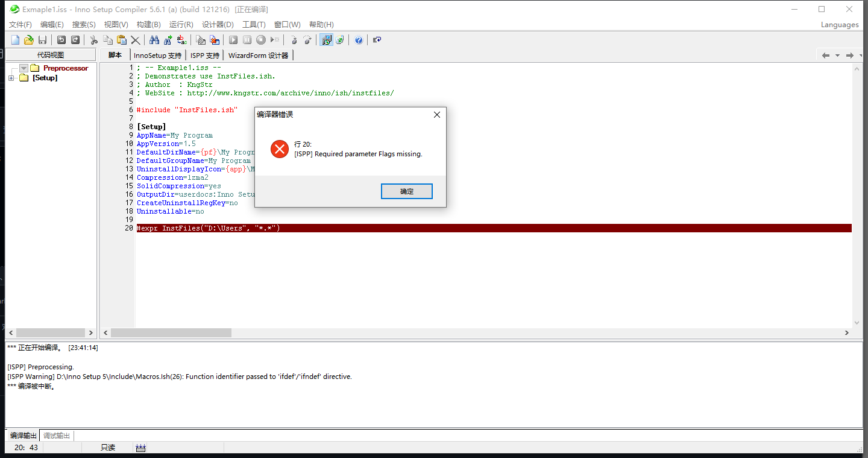Select the Compile icon on the toolbar
868x458 pixels.
[x=201, y=40]
